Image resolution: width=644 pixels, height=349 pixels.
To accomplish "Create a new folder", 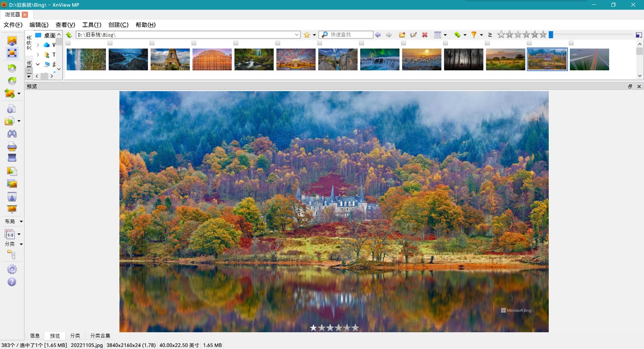I will click(402, 35).
